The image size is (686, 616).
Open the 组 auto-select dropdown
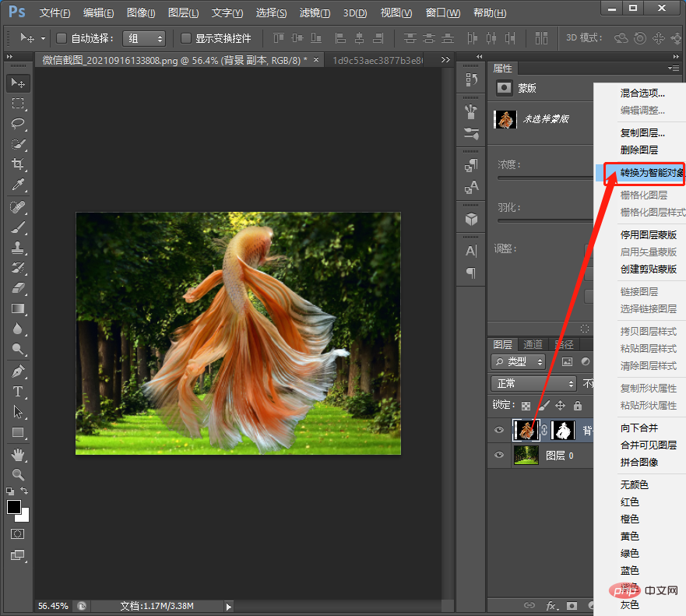[x=144, y=38]
